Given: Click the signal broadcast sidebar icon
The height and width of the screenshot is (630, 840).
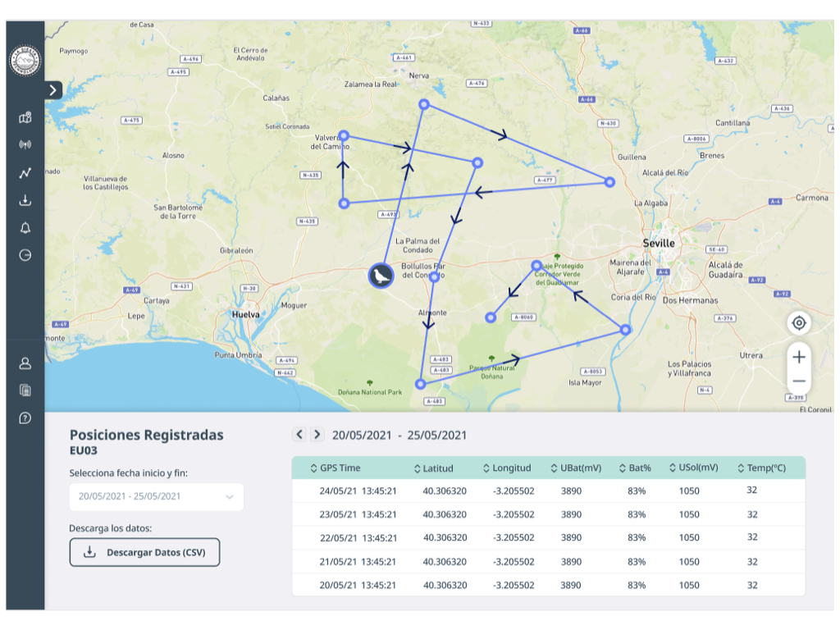Looking at the screenshot, I should click(25, 145).
